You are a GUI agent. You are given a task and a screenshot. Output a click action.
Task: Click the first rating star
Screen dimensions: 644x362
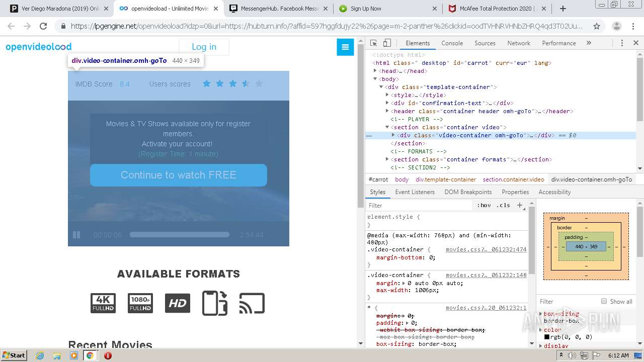pyautogui.click(x=206, y=83)
